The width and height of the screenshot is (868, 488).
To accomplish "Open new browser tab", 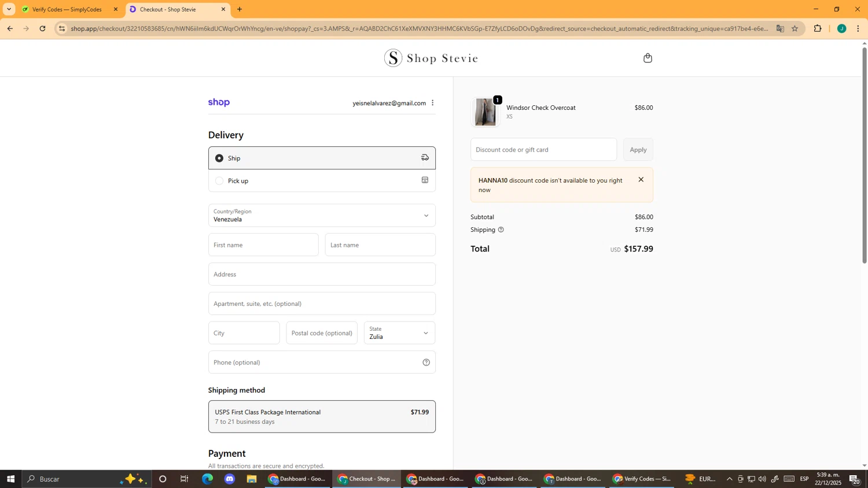I will pos(240,9).
